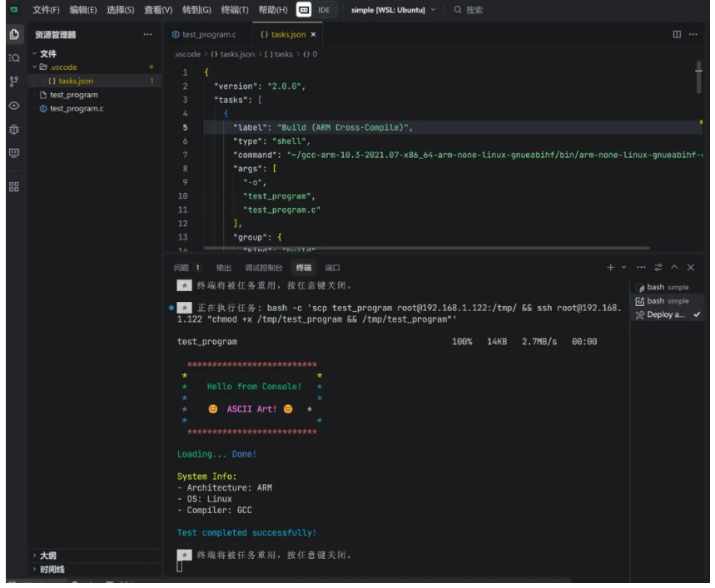
Task: Select the Deploy task terminal in list
Action: 664,314
